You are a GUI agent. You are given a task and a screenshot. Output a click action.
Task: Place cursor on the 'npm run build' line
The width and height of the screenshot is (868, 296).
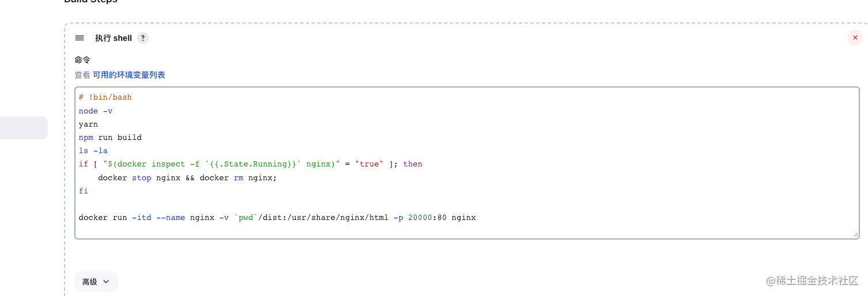(110, 138)
